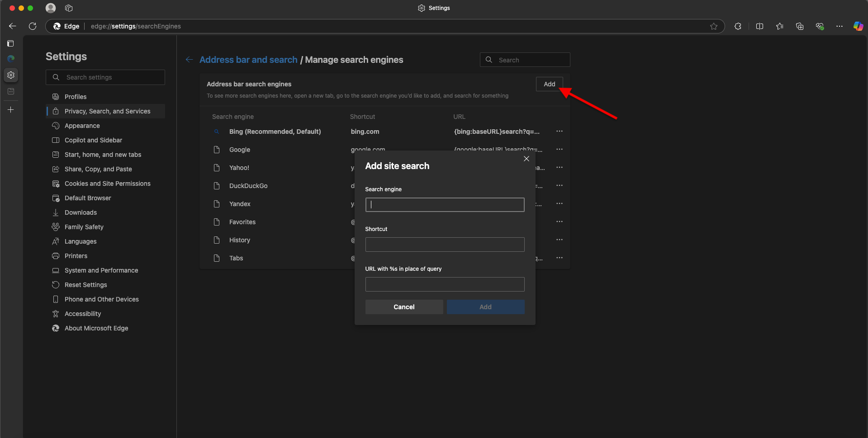Select the Settings gear tab in vertical tab bar
The height and width of the screenshot is (438, 868).
11,75
